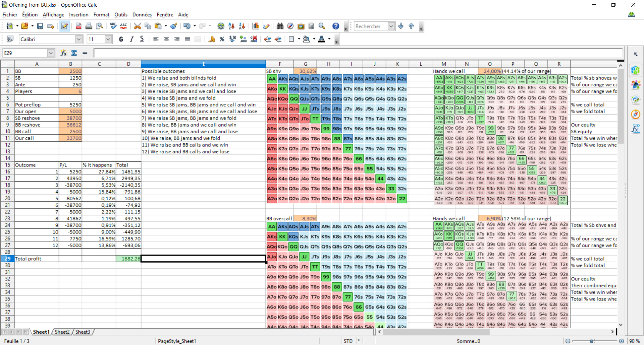
Task: Open the Function Wizard icon
Action: click(x=63, y=53)
